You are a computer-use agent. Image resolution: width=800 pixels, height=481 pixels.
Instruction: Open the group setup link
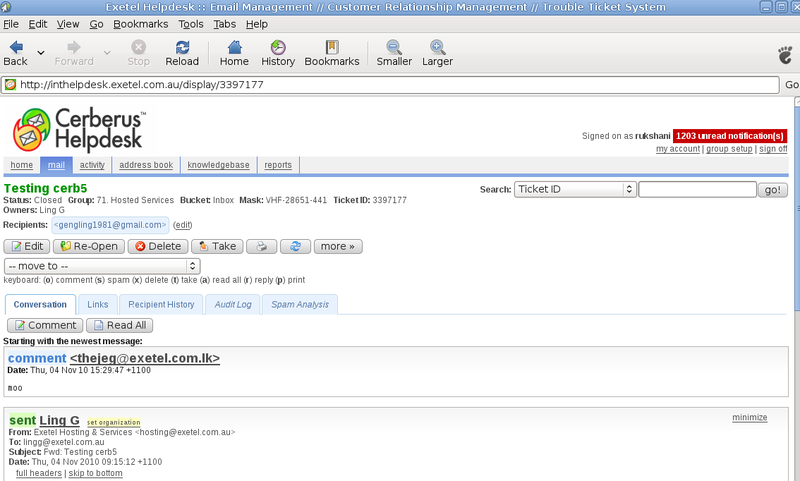coord(729,148)
